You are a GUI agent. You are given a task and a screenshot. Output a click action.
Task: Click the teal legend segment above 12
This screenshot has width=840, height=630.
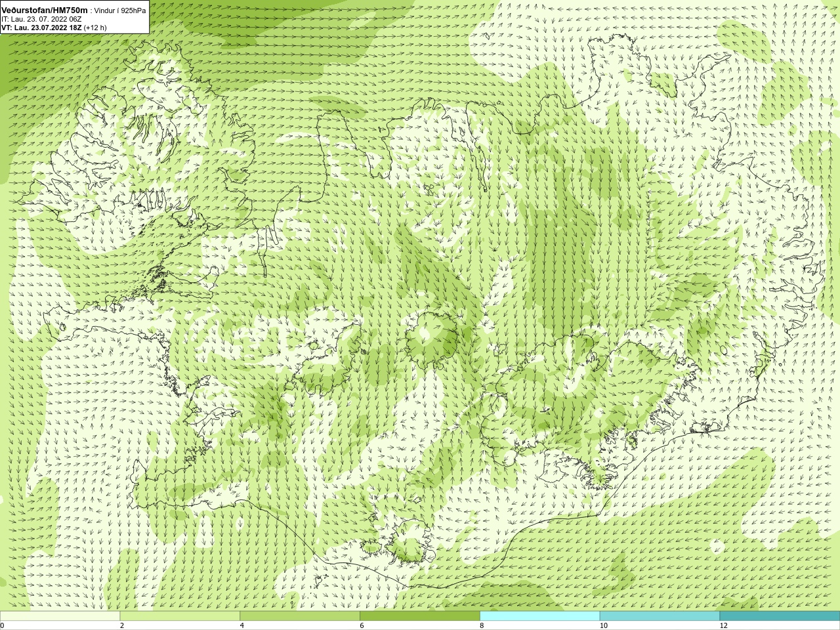click(x=780, y=616)
